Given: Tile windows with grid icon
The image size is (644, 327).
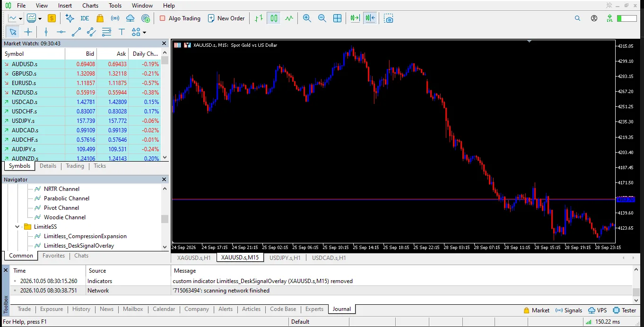Looking at the screenshot, I should (x=337, y=18).
